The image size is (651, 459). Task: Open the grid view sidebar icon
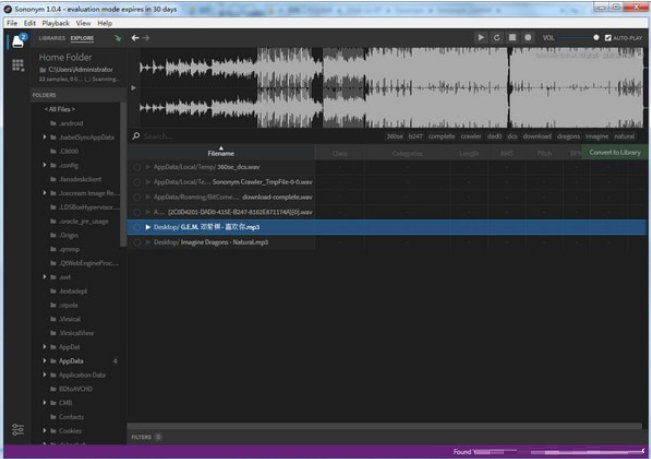tap(18, 65)
